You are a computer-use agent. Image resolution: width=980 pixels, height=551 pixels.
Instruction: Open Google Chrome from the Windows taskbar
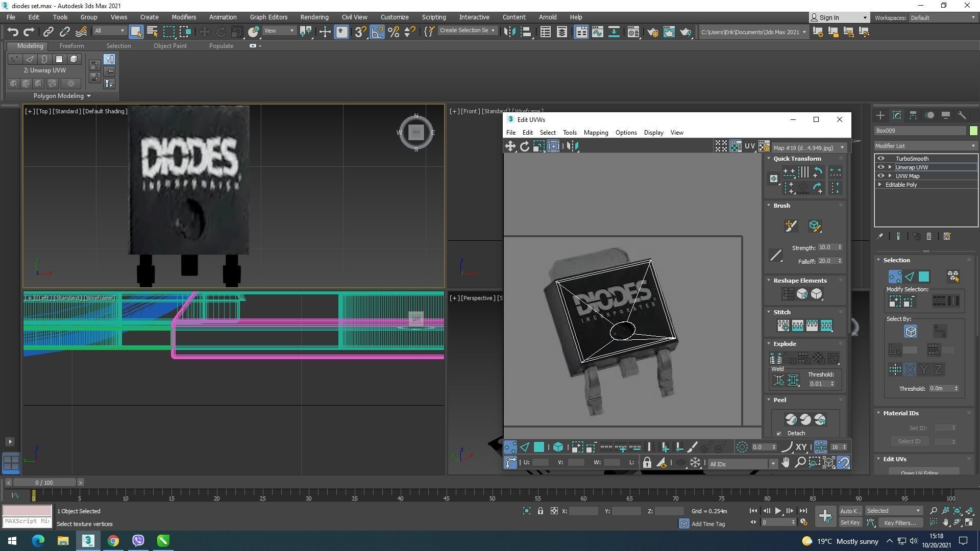(113, 541)
